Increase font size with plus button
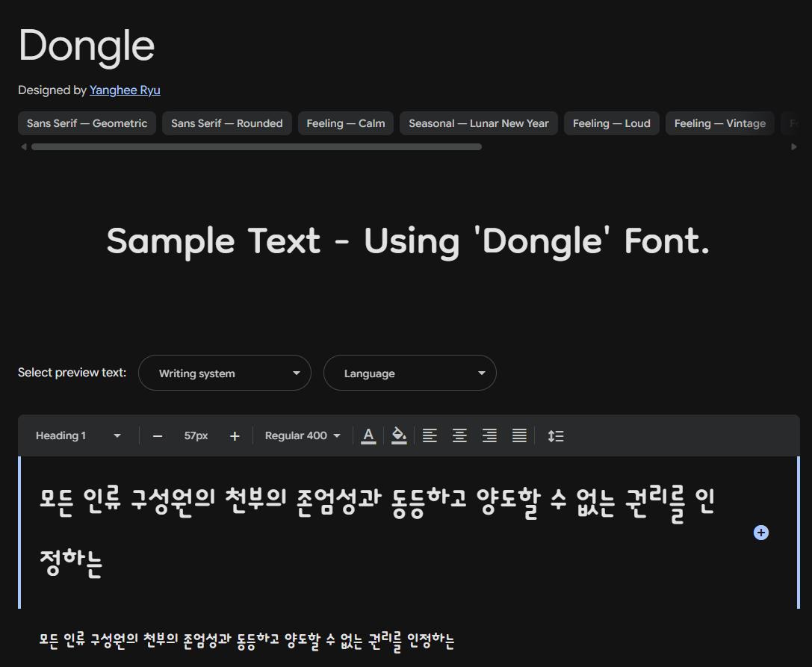The height and width of the screenshot is (667, 812). 235,436
